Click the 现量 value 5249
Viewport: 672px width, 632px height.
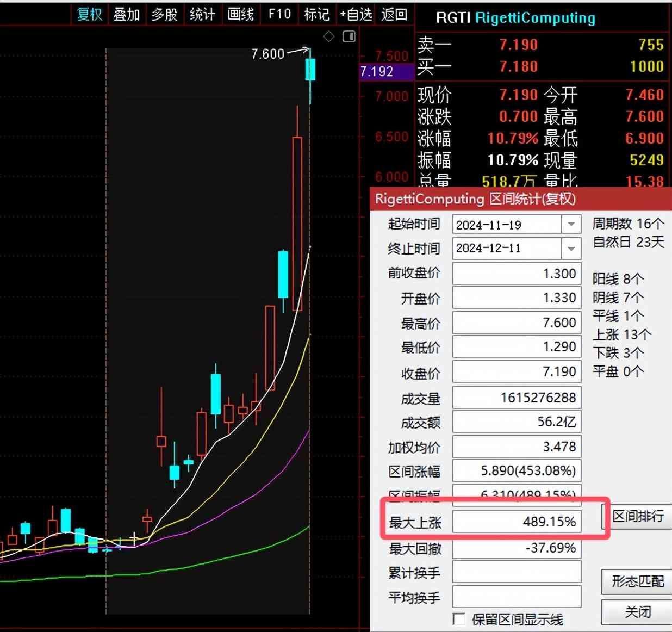pyautogui.click(x=647, y=160)
